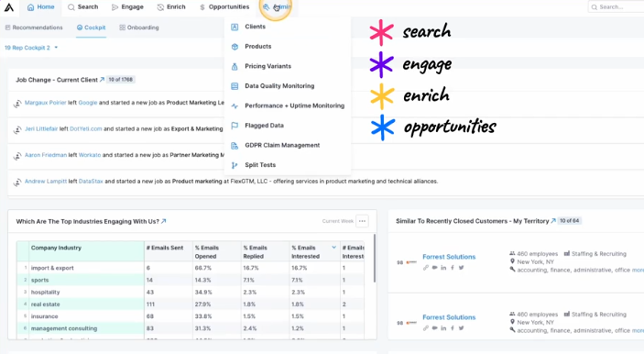Click the Products cube icon
The width and height of the screenshot is (644, 354).
(x=235, y=47)
